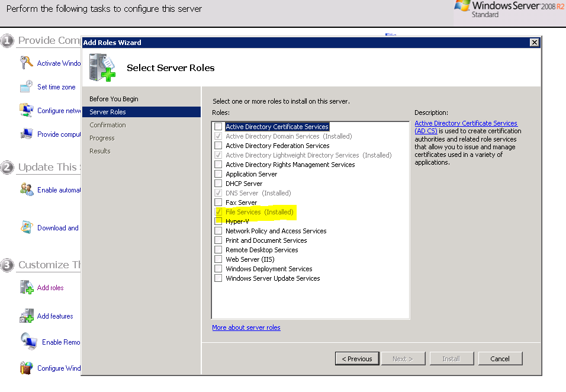Viewport: 566px width, 392px height.
Task: Select the Server Roles wizard step
Action: coord(108,112)
